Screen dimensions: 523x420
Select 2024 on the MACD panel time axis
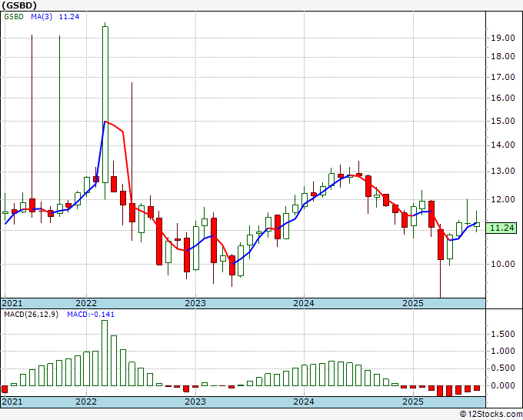304,402
